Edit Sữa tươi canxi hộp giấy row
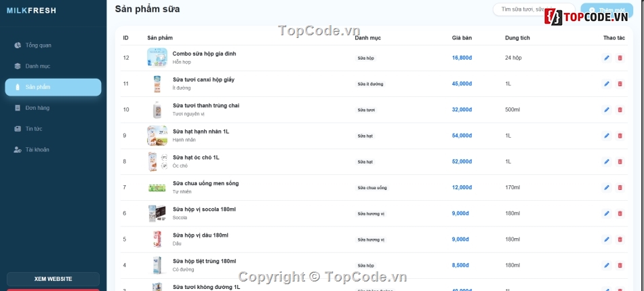Screen dimensions: 644x291 (x=607, y=84)
